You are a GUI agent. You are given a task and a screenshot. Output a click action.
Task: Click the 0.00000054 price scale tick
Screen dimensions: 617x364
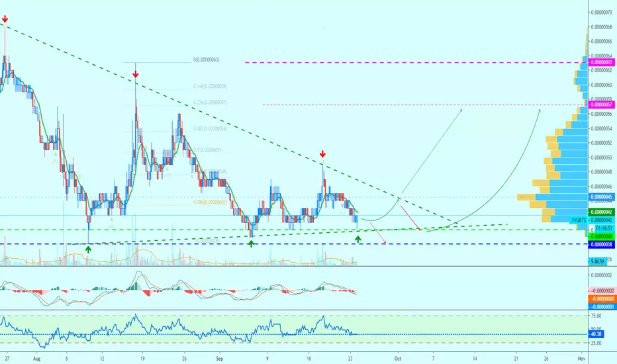click(x=601, y=128)
